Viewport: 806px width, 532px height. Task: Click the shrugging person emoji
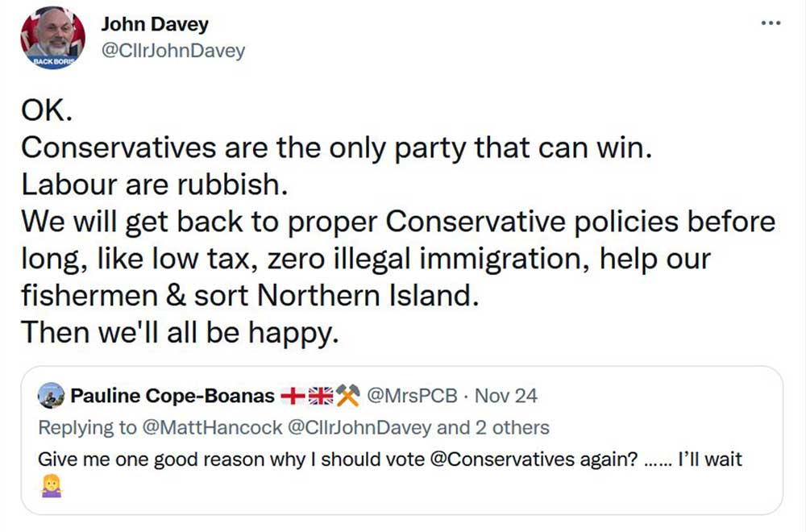click(50, 486)
